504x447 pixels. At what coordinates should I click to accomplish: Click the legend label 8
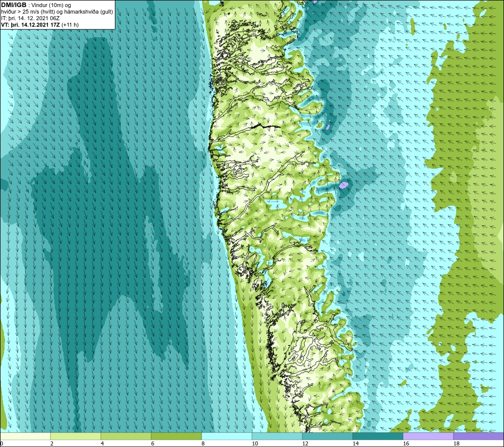203,443
